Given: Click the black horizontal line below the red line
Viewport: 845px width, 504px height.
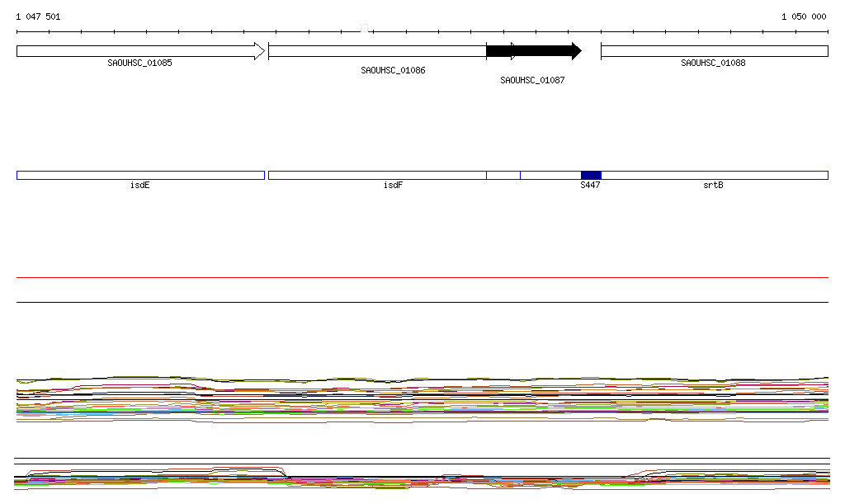Looking at the screenshot, I should coord(422,302).
